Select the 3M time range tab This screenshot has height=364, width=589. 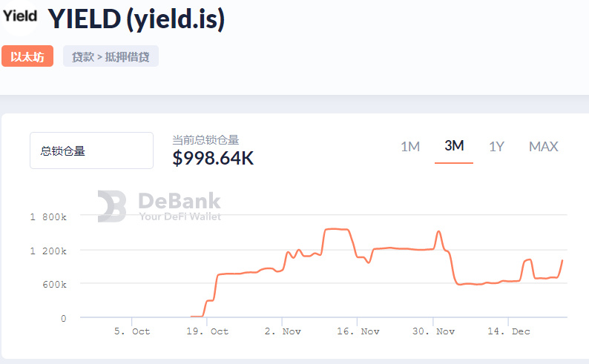click(454, 145)
